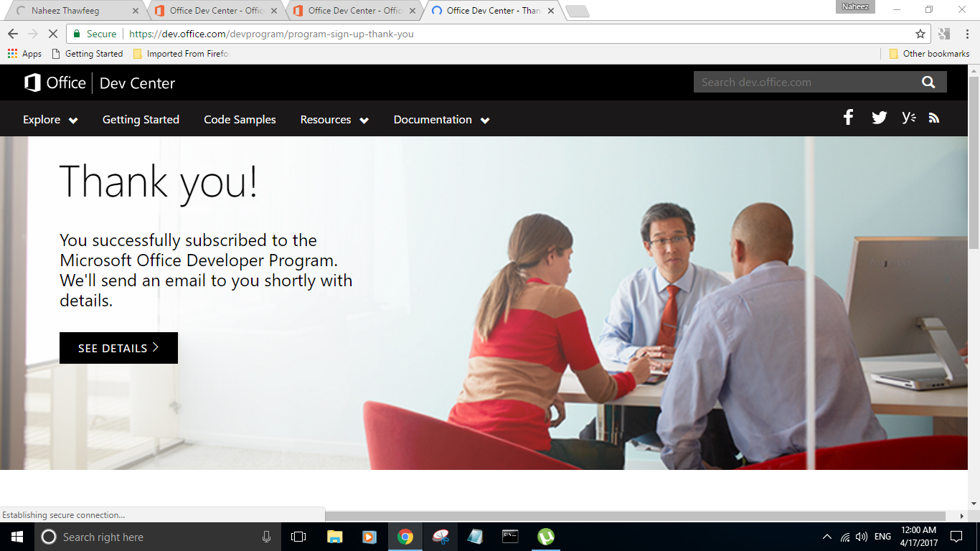980x551 pixels.
Task: Expand the Explore navigation dropdown
Action: click(50, 120)
